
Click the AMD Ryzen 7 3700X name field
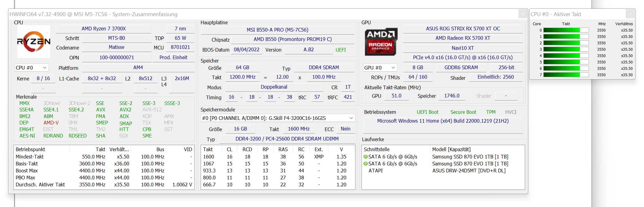click(x=103, y=29)
